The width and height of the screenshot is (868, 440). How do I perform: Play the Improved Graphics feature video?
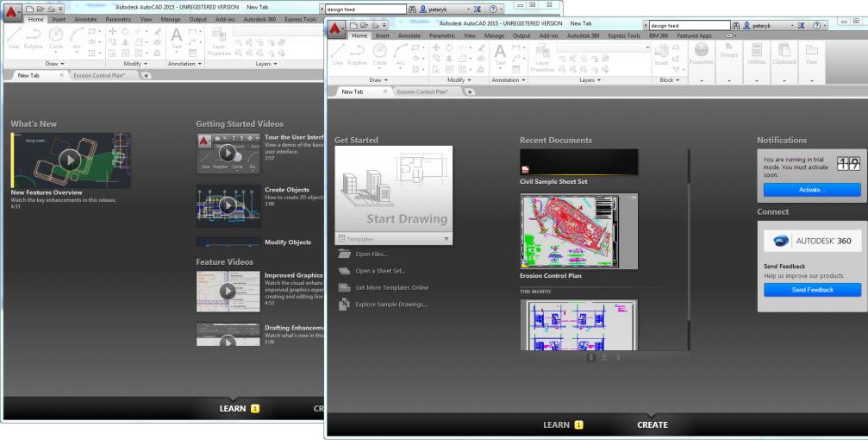[228, 291]
